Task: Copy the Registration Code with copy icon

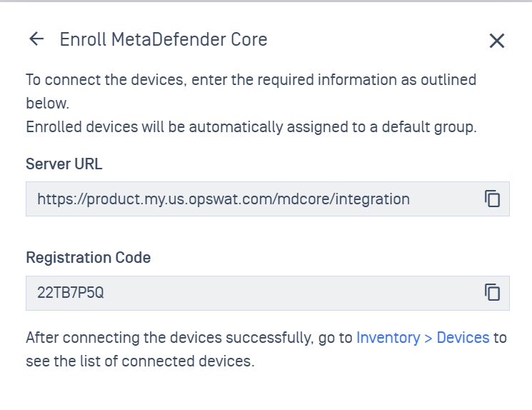Action: [x=492, y=292]
